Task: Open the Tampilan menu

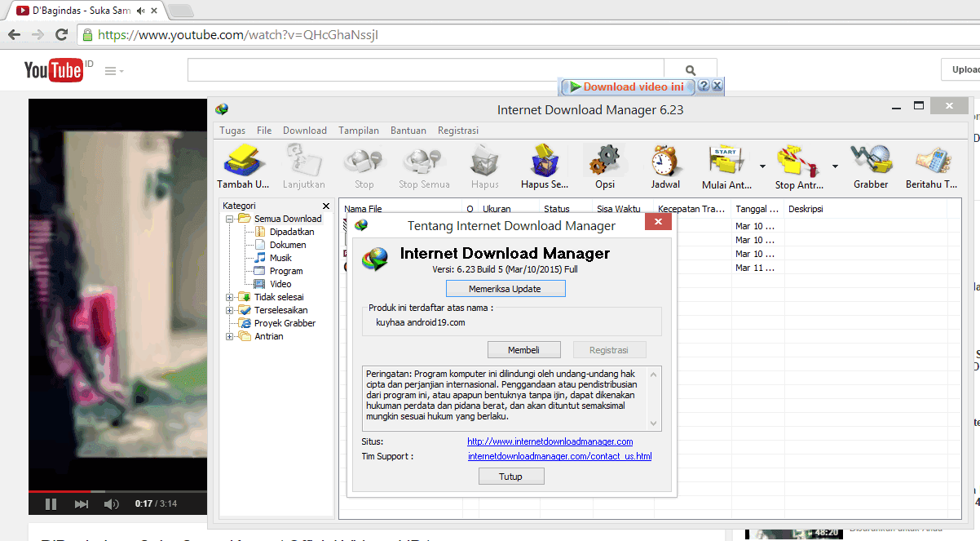Action: pyautogui.click(x=359, y=131)
